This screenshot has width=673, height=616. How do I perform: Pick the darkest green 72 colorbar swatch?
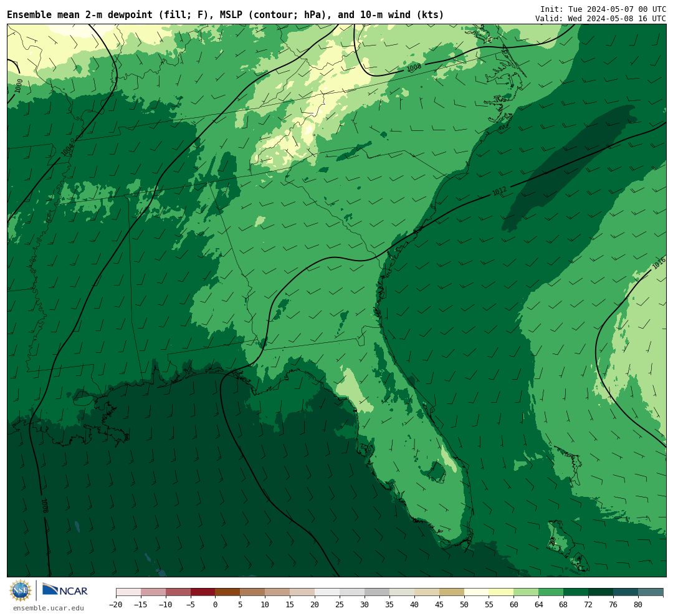pos(601,592)
